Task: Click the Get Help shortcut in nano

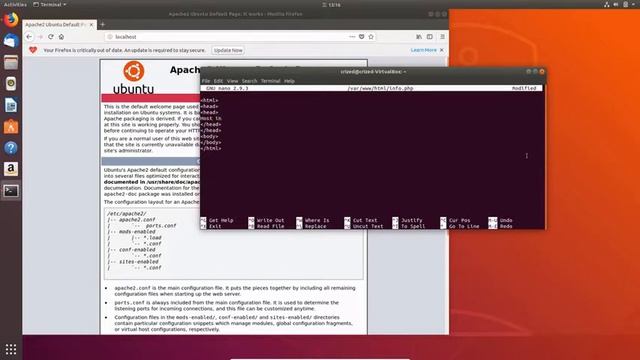Action: click(x=217, y=220)
